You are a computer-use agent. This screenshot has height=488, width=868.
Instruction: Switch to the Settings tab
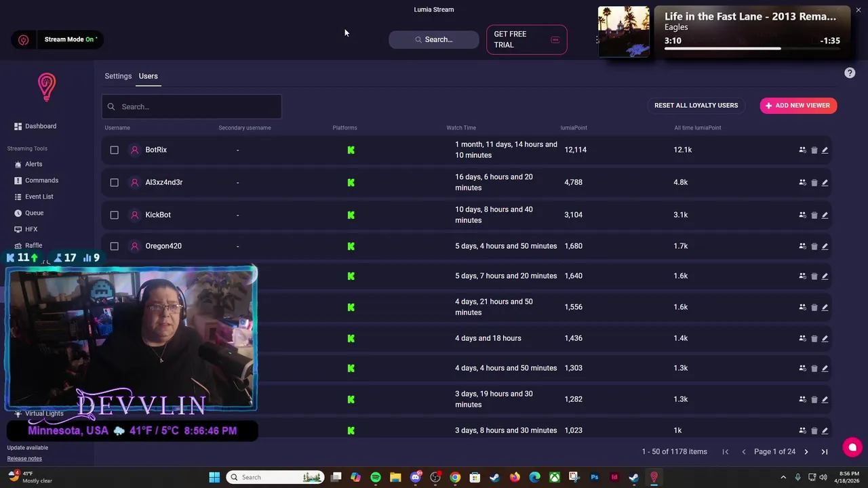118,76
